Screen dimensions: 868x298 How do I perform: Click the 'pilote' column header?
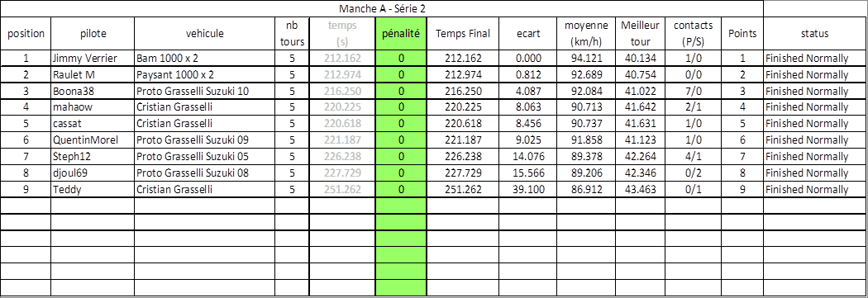93,34
